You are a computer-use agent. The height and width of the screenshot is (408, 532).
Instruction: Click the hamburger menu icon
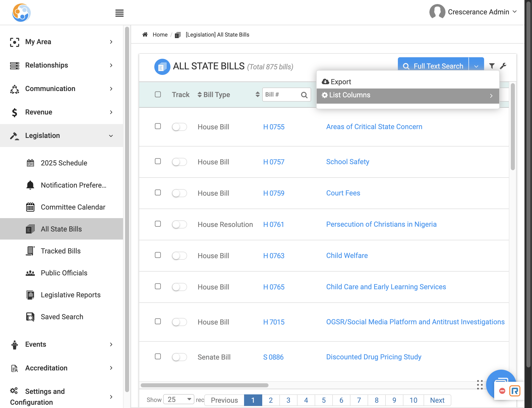(119, 13)
